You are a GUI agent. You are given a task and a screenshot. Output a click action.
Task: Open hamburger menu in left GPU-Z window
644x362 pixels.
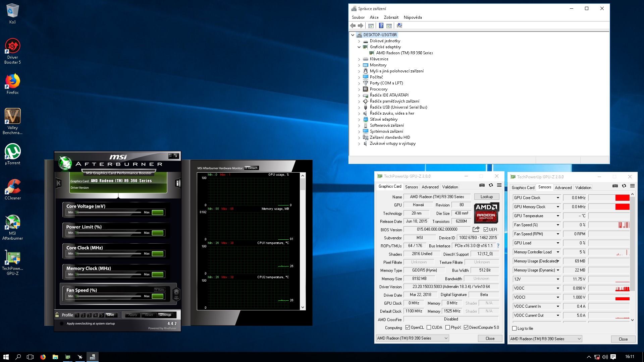499,185
